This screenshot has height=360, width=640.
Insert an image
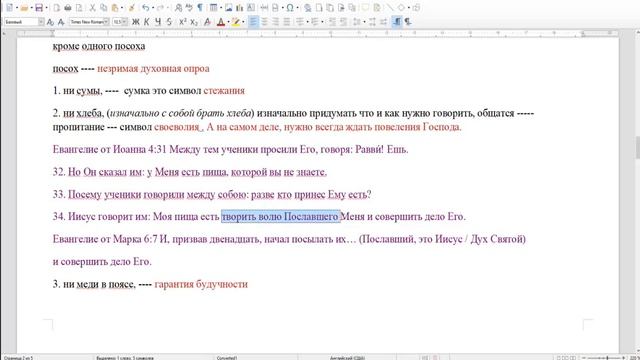229,8
